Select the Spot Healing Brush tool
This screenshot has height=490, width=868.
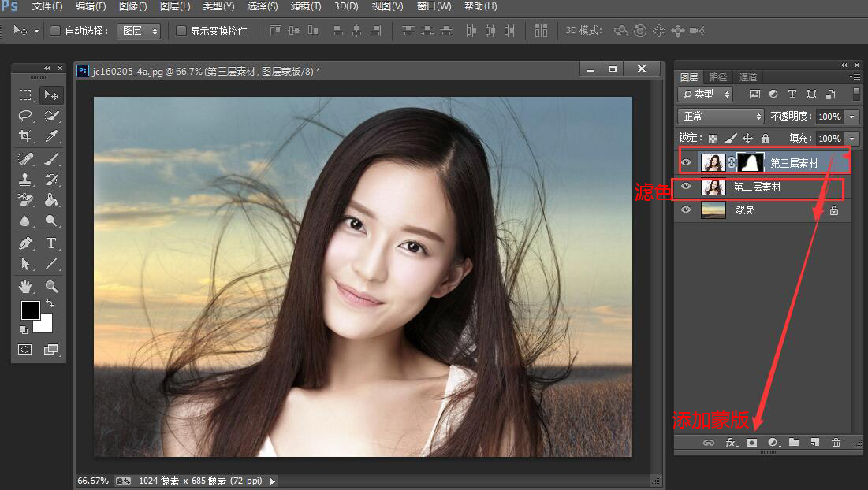25,159
